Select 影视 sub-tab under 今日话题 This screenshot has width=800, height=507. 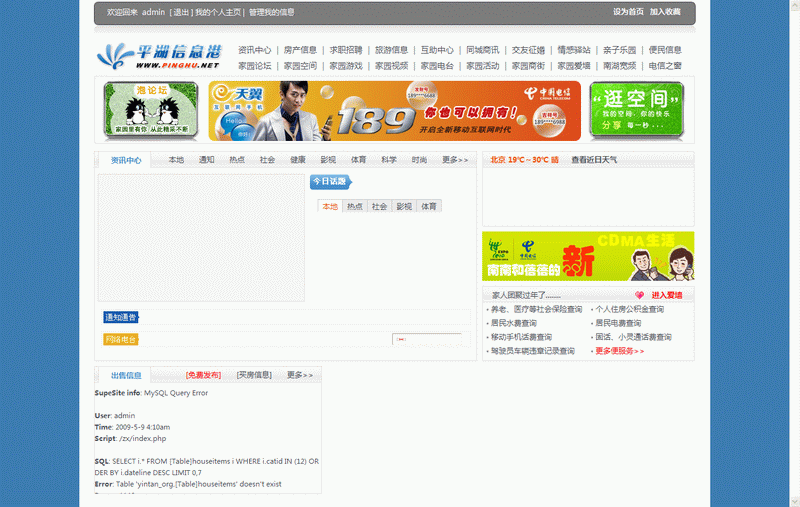404,206
